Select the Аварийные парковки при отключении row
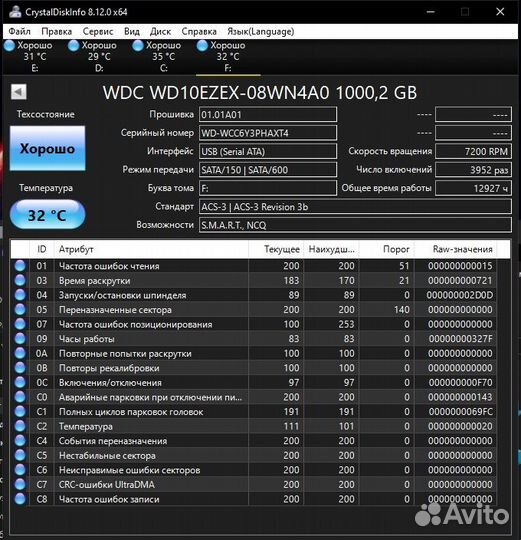The image size is (521, 540). coord(253,397)
